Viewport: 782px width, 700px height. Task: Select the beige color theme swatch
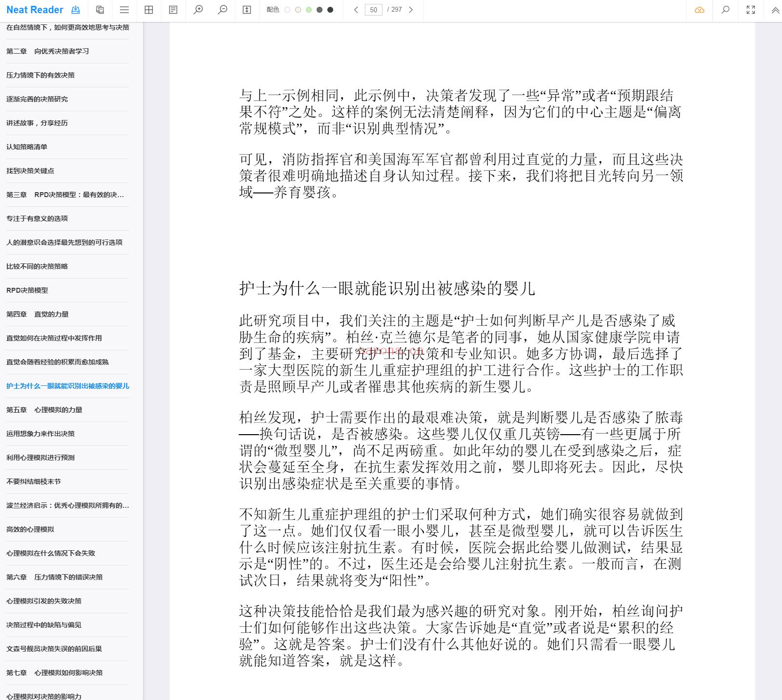coord(298,10)
